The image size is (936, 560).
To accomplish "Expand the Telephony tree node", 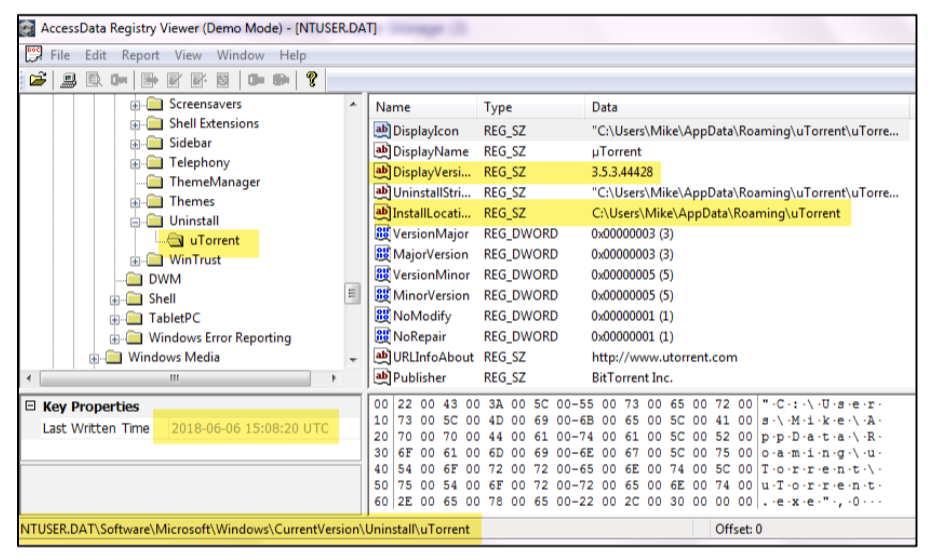I will tap(136, 164).
